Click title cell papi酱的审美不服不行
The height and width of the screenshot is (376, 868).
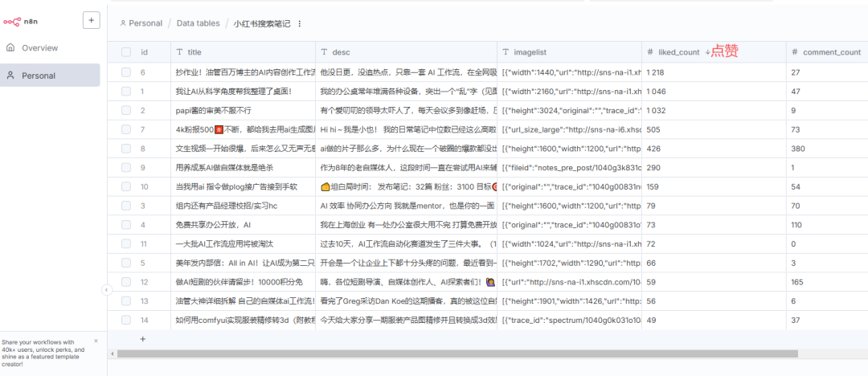[x=243, y=110]
